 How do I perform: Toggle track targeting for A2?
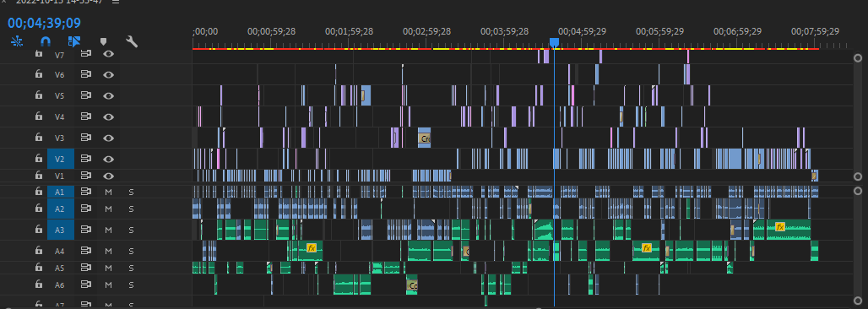pos(60,209)
